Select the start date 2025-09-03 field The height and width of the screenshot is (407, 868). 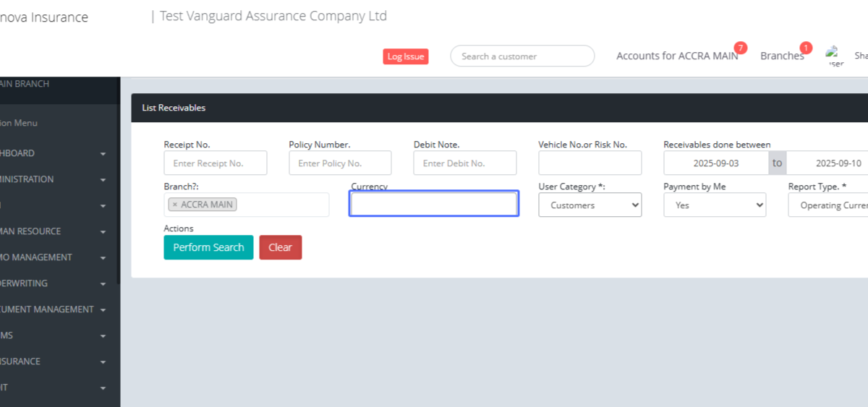click(715, 163)
